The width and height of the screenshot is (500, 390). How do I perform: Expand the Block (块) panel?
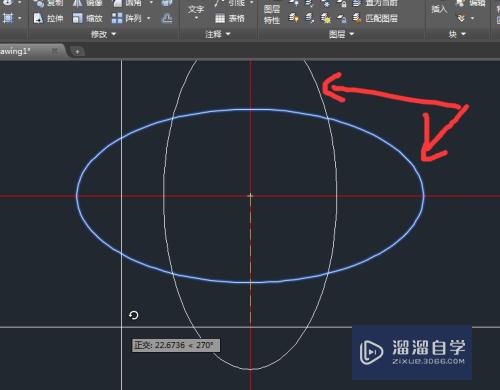(x=457, y=34)
